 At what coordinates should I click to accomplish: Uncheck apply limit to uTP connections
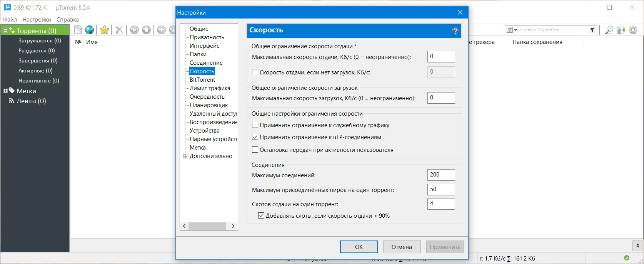click(255, 137)
